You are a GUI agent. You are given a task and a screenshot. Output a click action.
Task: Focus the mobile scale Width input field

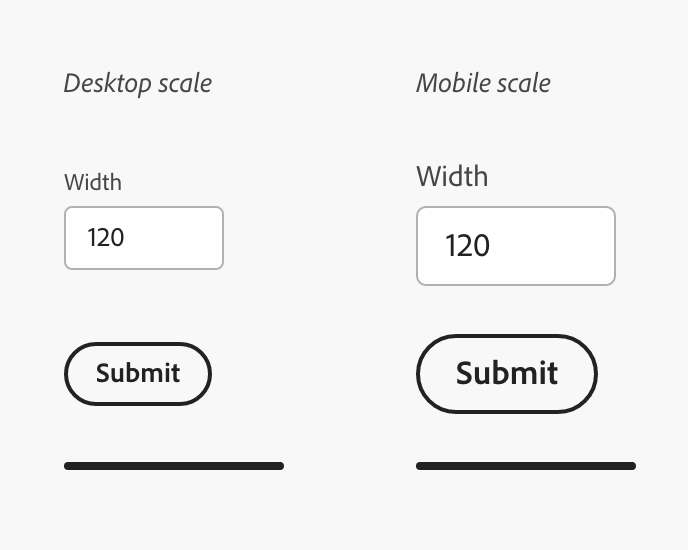coord(515,246)
